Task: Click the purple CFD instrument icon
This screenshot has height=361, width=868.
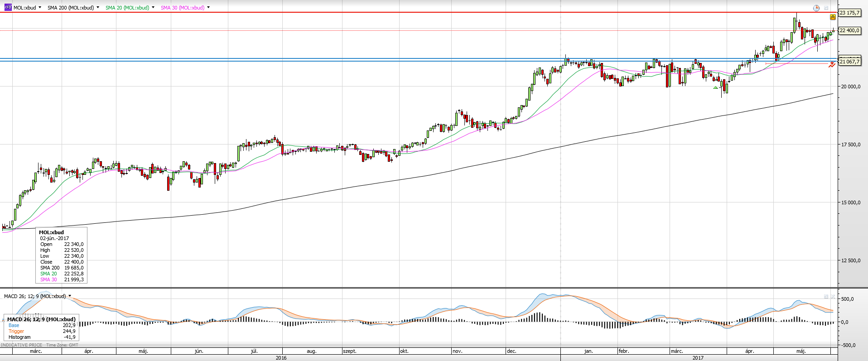Action: click(x=8, y=8)
